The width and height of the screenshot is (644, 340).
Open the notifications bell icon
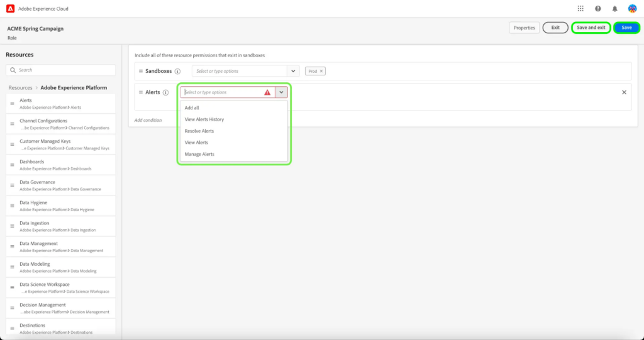click(x=615, y=9)
